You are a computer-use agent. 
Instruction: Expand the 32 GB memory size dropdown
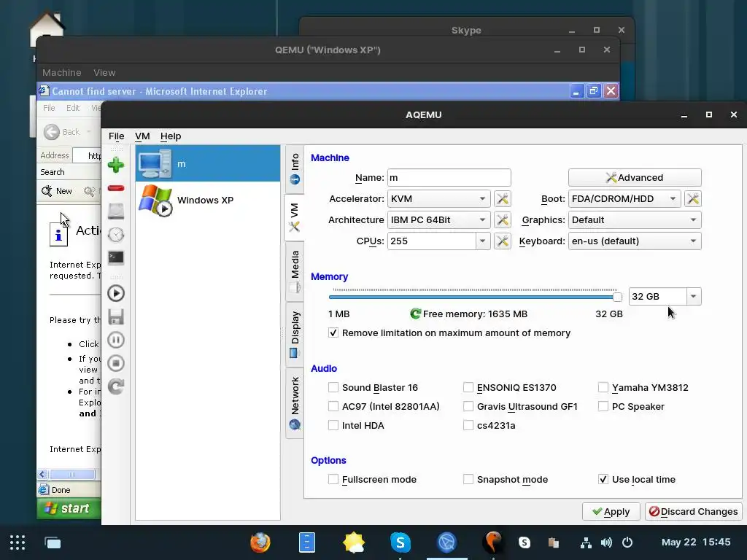(694, 296)
